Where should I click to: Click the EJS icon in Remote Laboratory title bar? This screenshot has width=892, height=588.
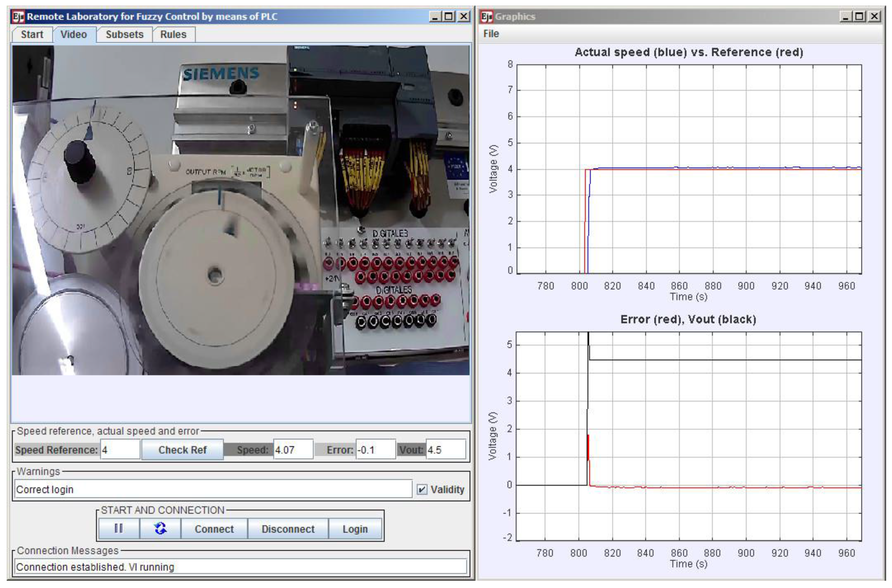(x=18, y=16)
